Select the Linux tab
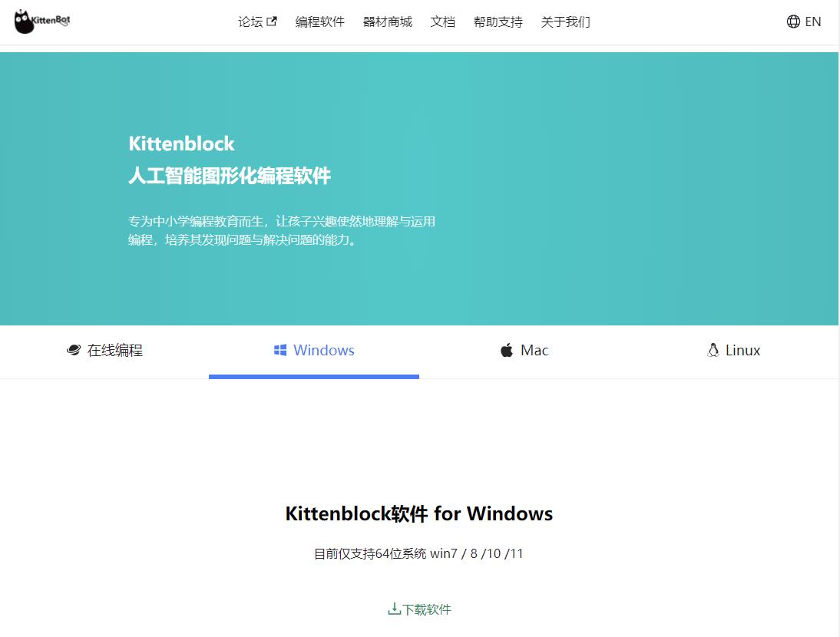 [x=733, y=350]
